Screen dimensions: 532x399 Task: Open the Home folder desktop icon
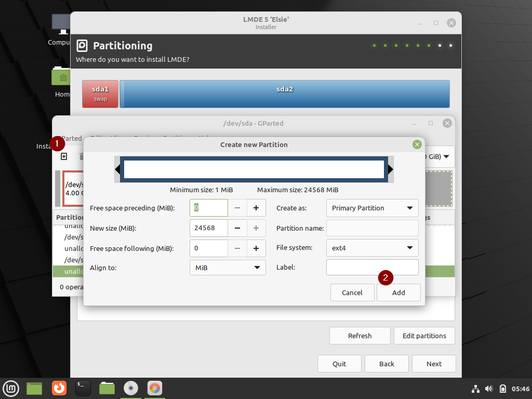tap(61, 82)
